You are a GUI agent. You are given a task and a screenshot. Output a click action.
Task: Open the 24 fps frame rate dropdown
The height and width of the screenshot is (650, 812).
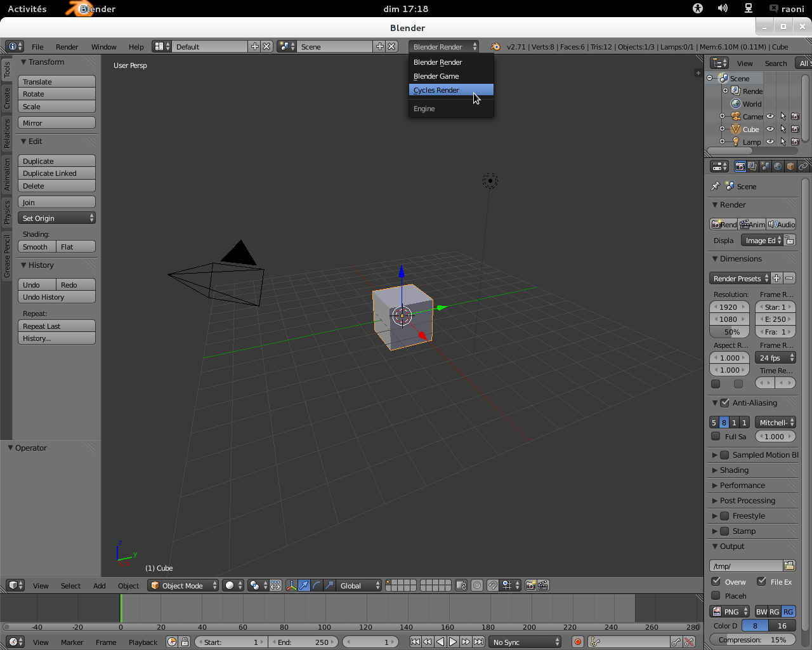tap(775, 358)
